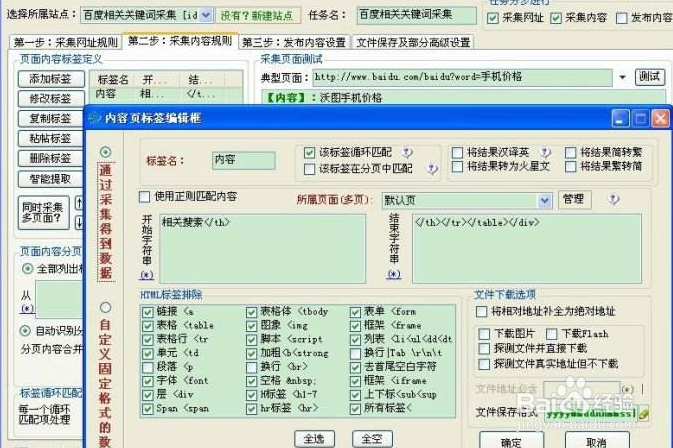Switch to 第三步:发布内容设置 tab

(294, 42)
